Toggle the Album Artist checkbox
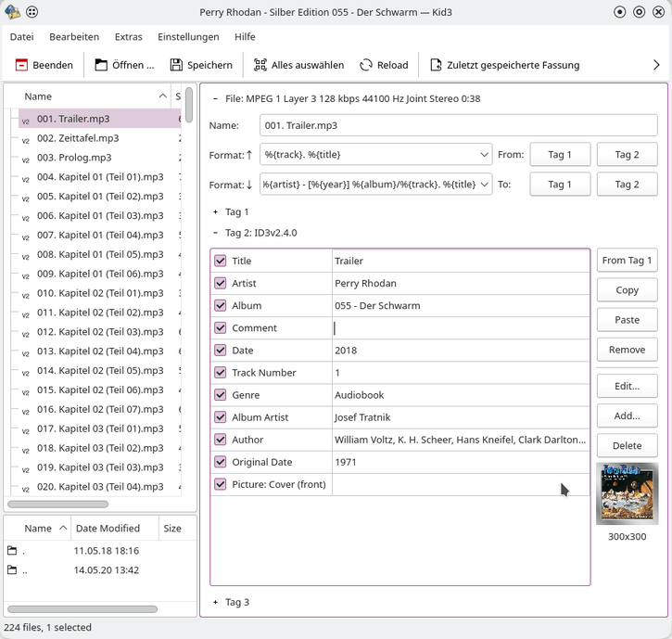This screenshot has width=672, height=639. (x=221, y=416)
